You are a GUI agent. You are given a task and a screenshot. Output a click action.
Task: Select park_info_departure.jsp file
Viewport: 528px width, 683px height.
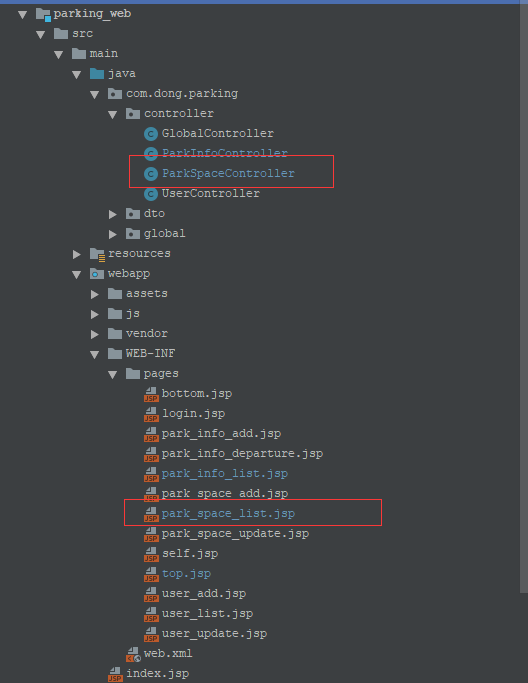coord(242,454)
